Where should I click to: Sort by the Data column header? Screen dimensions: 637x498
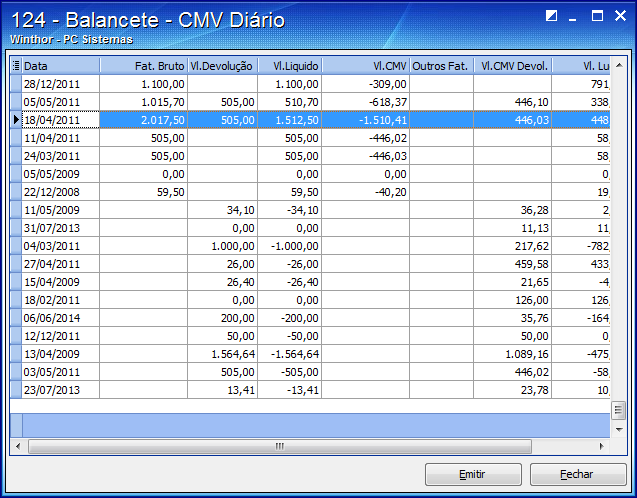pyautogui.click(x=61, y=66)
